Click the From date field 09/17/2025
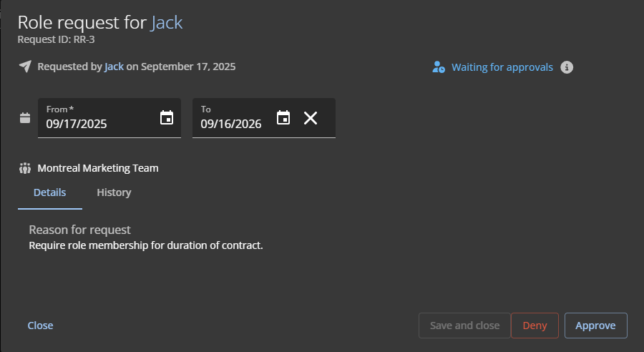 [93, 124]
